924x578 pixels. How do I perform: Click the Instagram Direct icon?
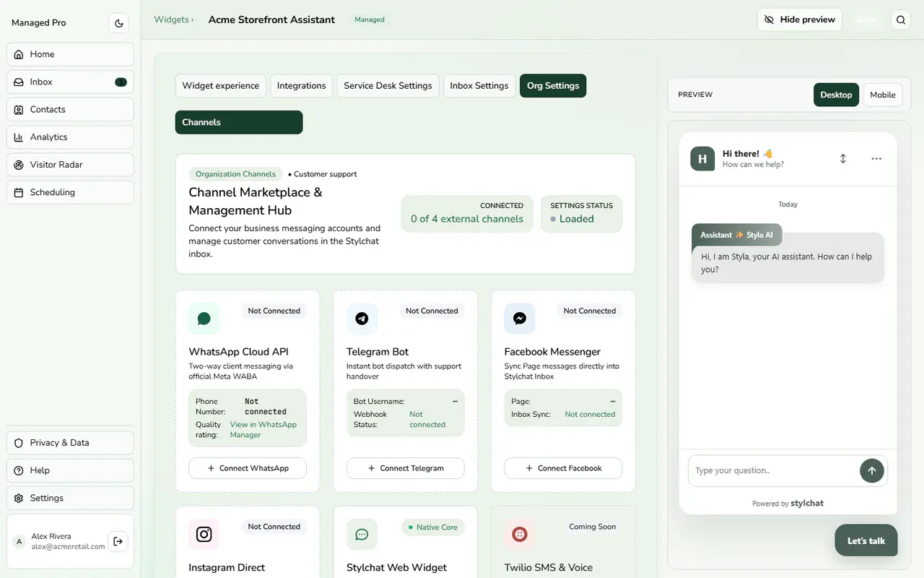pos(204,534)
